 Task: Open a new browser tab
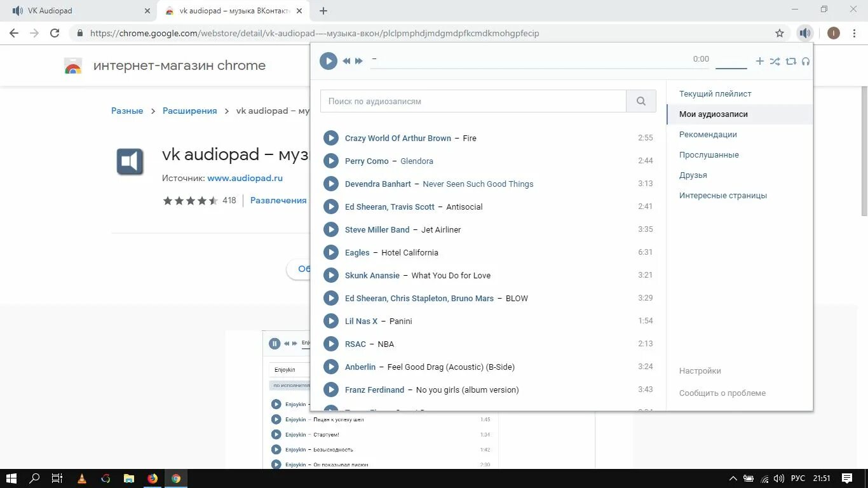323,11
